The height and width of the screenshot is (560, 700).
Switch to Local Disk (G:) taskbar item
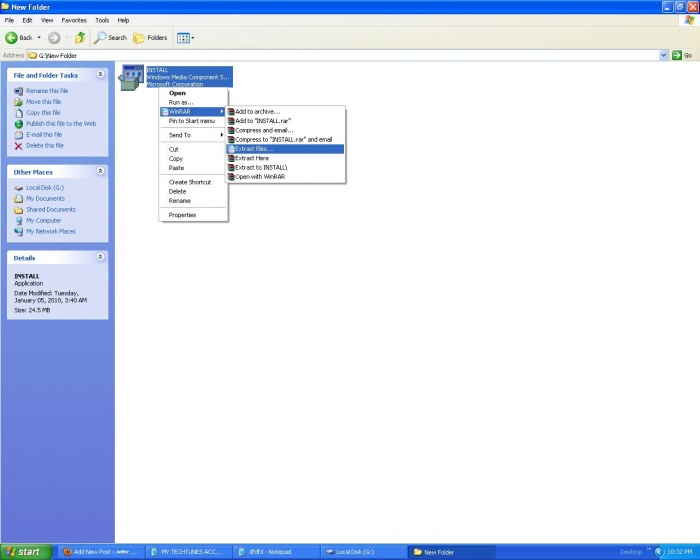364,552
